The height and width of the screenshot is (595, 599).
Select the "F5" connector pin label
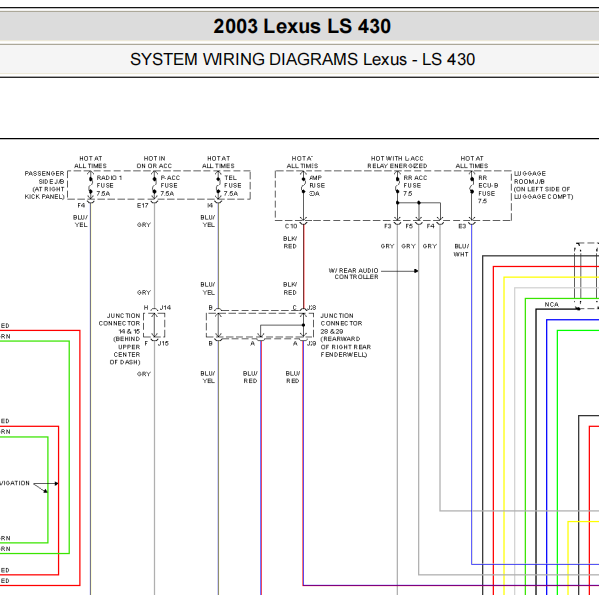pyautogui.click(x=409, y=226)
